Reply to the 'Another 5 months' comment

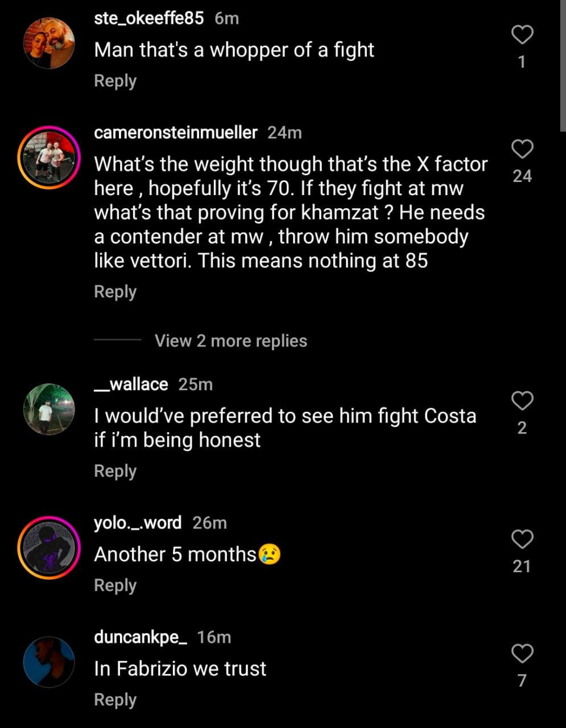(x=115, y=585)
